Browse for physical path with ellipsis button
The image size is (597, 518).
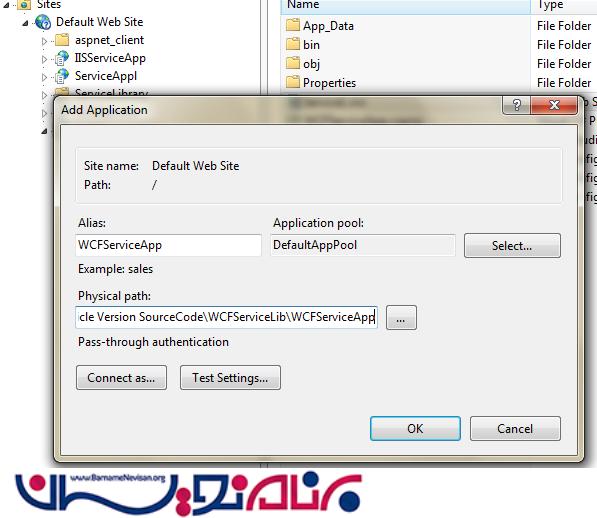click(401, 317)
